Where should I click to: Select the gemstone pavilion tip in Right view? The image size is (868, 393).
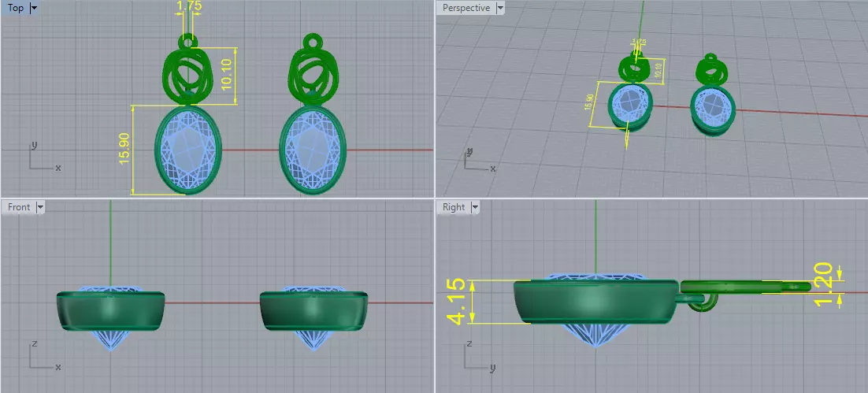point(595,336)
